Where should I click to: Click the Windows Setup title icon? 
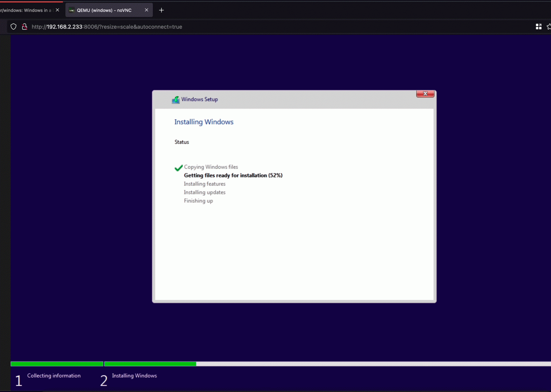click(176, 100)
